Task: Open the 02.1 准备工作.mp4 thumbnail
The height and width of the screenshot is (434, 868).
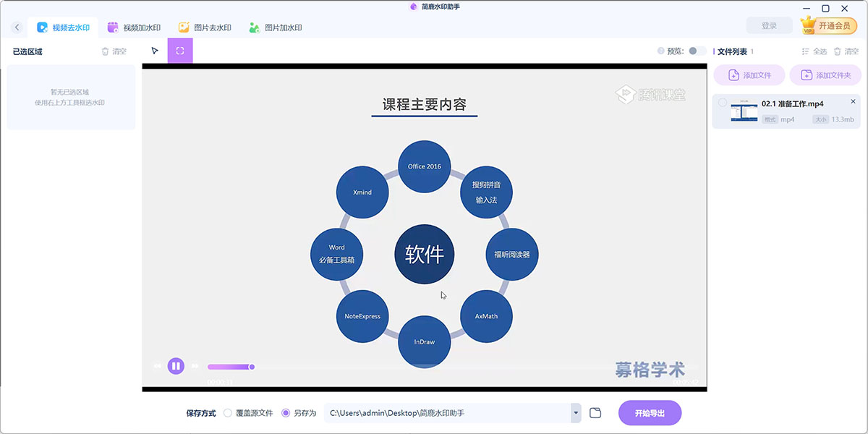Action: coord(744,111)
